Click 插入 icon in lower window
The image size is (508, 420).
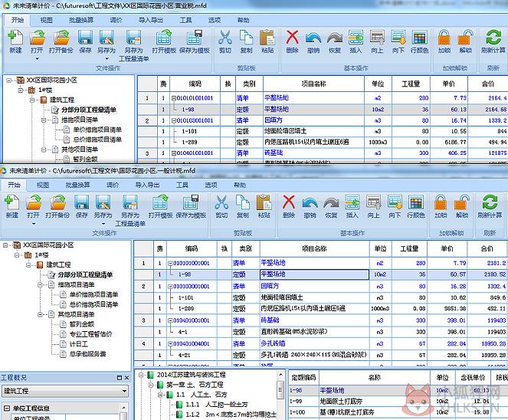(352, 202)
